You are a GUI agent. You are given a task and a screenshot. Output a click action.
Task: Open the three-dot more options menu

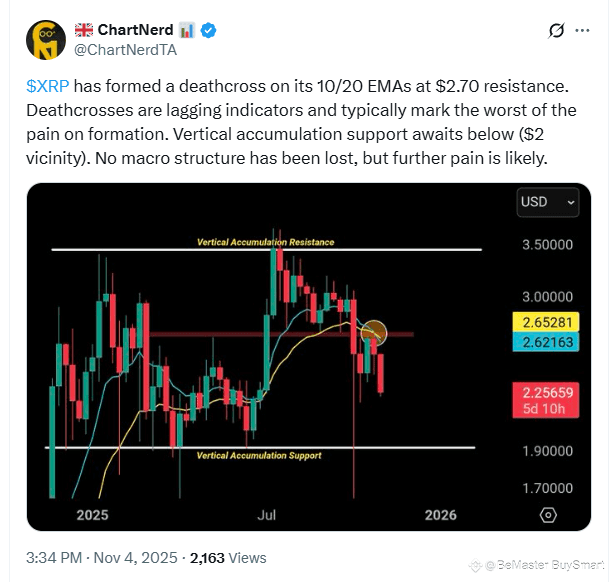pyautogui.click(x=582, y=30)
